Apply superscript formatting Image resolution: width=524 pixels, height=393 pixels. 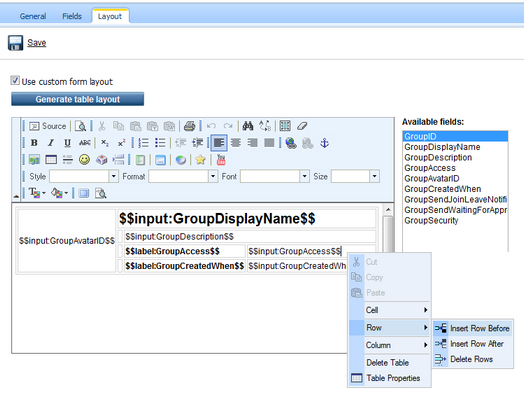(x=121, y=143)
